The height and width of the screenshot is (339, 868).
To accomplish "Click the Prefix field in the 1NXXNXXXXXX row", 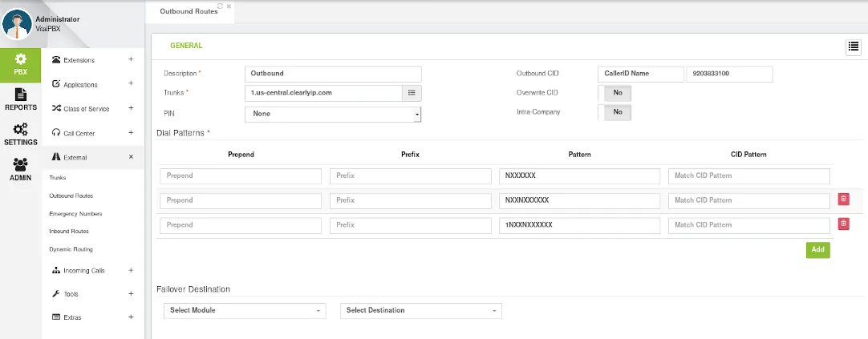I will 410,225.
